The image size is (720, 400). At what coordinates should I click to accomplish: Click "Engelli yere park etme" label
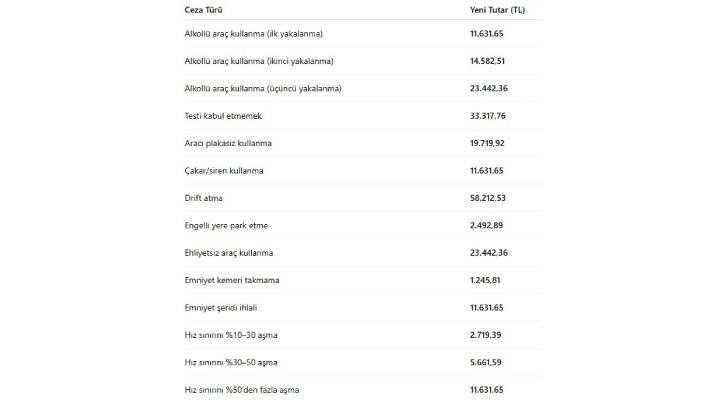coord(226,225)
